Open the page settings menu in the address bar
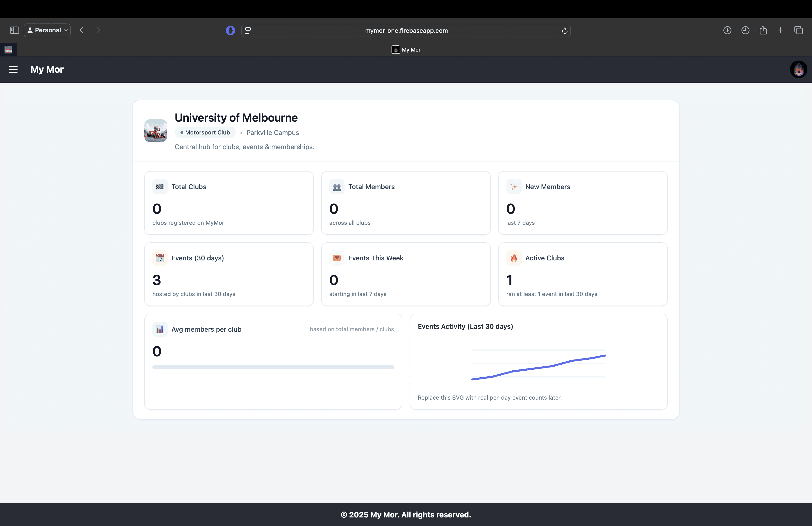Screen dimensions: 812x526 248,30
